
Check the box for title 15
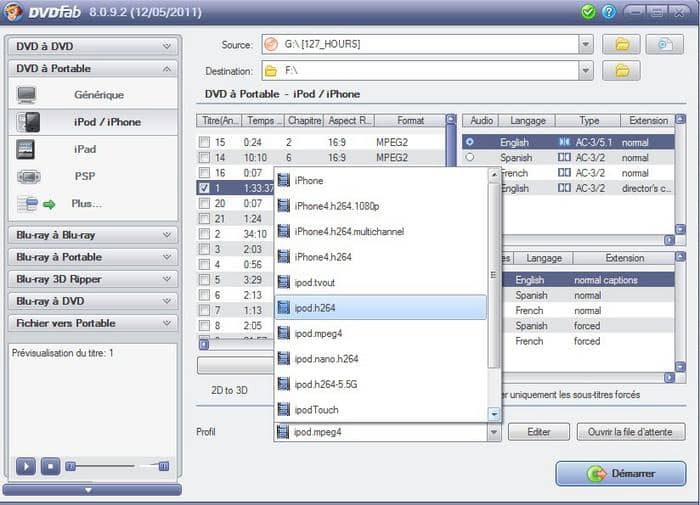(x=204, y=142)
